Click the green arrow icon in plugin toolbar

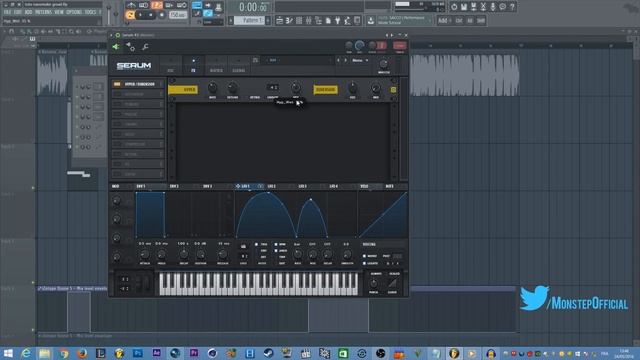coord(116,47)
